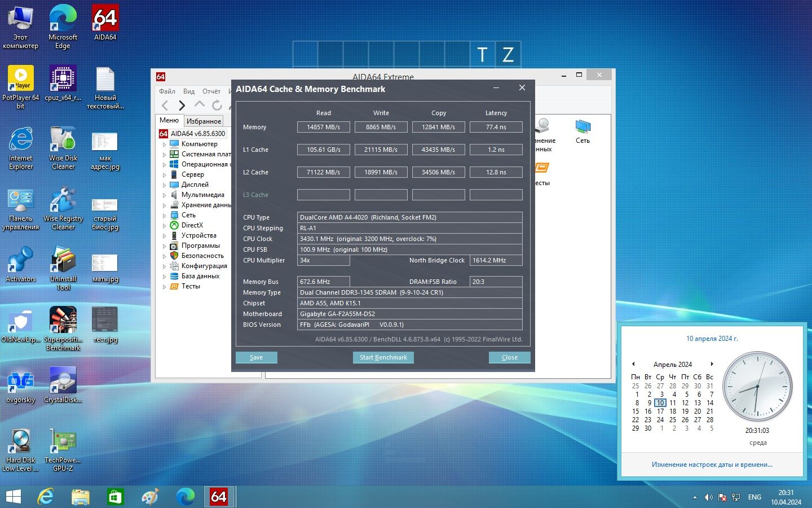Viewport: 812px width, 508px height.
Task: Click the AIDA64 forward navigation arrow
Action: [x=182, y=105]
